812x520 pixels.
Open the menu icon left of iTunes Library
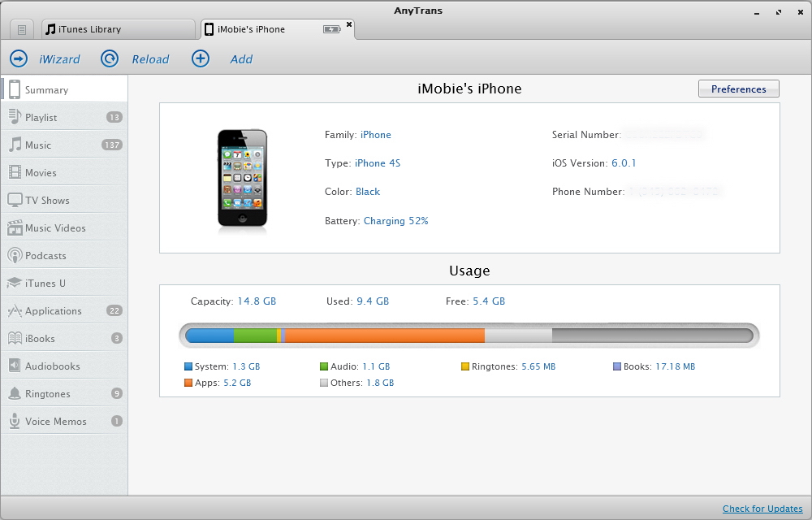22,29
